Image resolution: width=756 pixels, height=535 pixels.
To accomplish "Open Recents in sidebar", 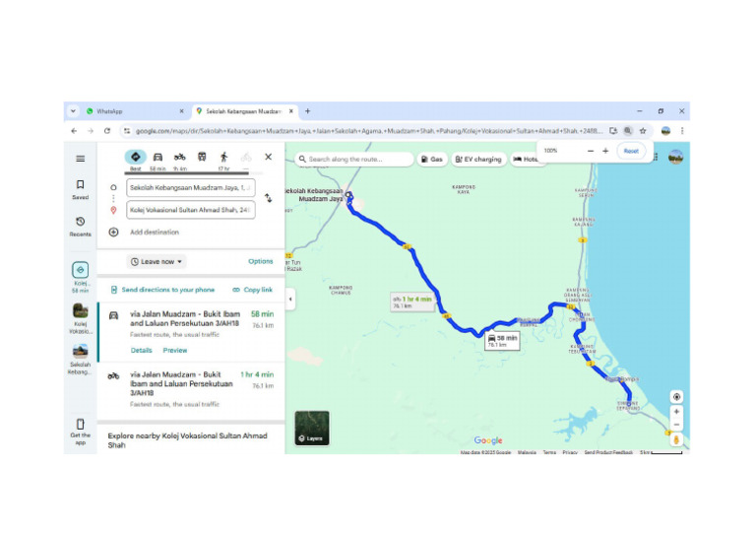I will (81, 227).
